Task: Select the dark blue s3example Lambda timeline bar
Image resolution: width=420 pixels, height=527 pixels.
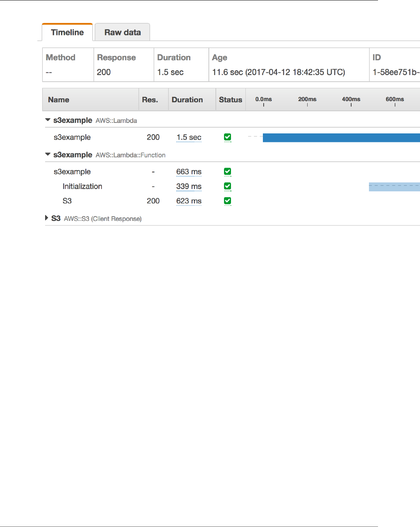Action: [x=341, y=138]
